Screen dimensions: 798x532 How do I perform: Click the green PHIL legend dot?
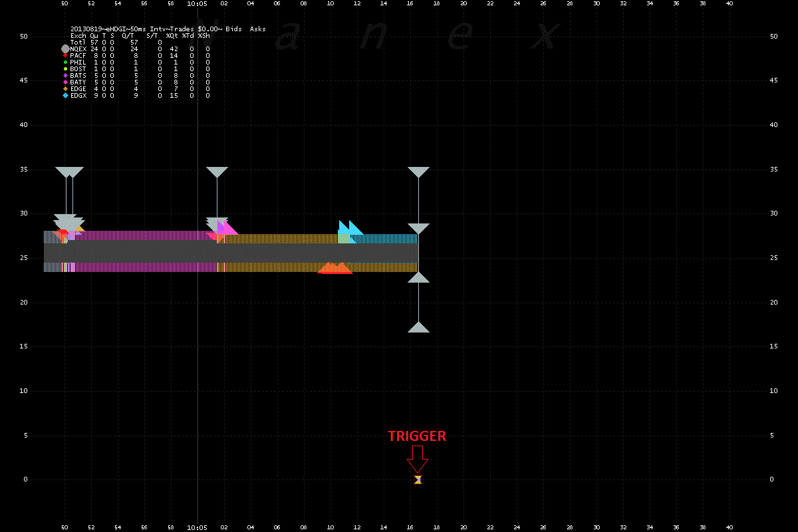point(65,62)
